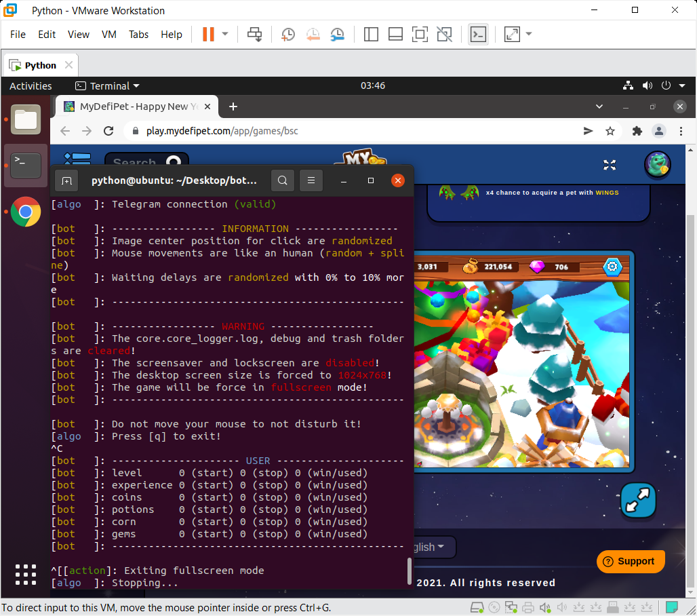Expand the Ubuntu system menu arrow
The image size is (697, 616).
click(x=682, y=85)
